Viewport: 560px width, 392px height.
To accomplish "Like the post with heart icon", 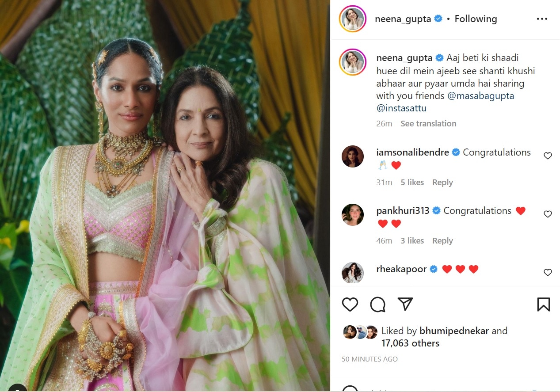I will coord(350,304).
